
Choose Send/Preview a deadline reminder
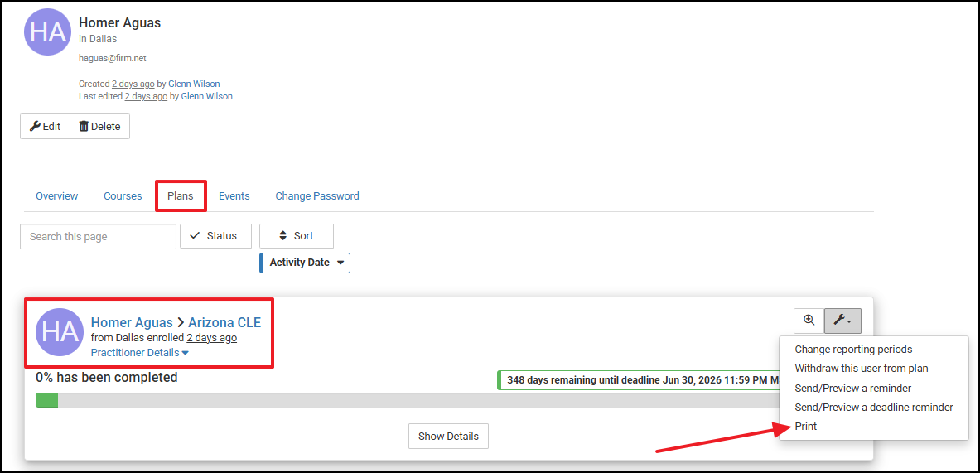tap(874, 408)
